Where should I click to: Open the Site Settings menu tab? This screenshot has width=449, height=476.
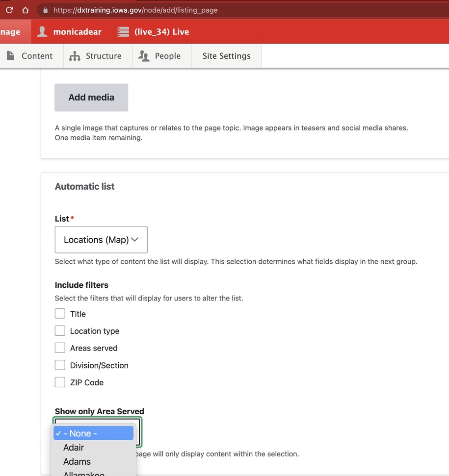[226, 56]
